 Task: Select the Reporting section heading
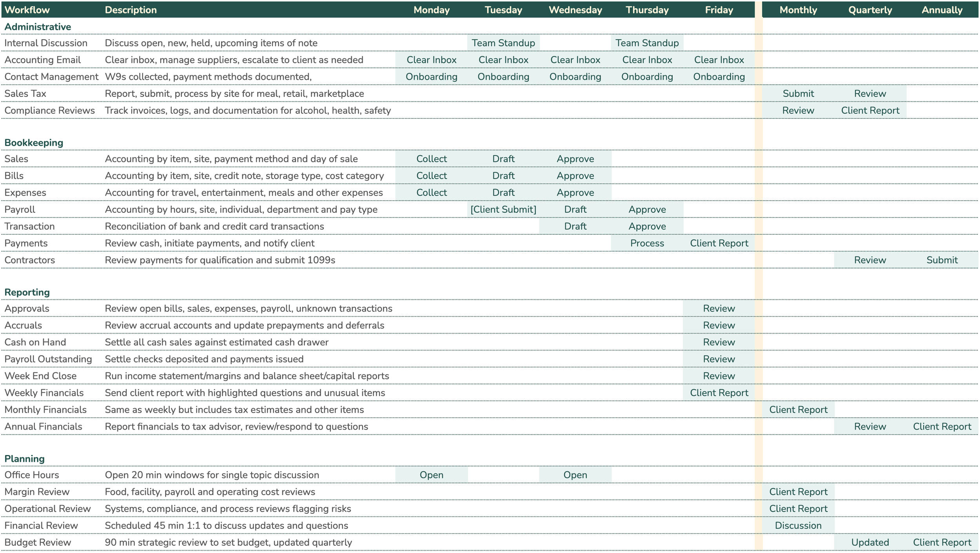pos(27,292)
